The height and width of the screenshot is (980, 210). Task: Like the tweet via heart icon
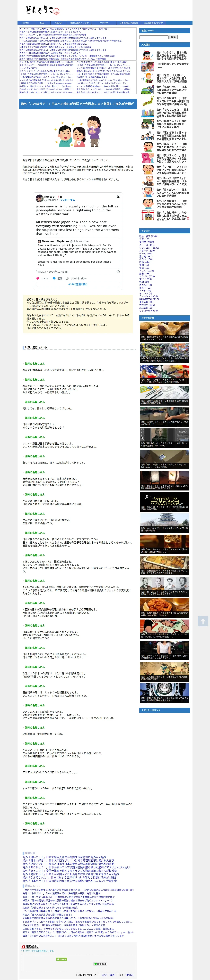(x=38, y=278)
